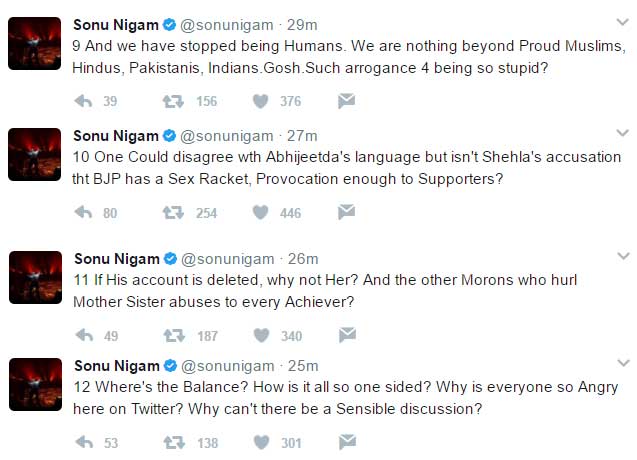Screen dimensions: 637x460
Task: Expand the options chevron on tweet 10
Action: click(624, 135)
